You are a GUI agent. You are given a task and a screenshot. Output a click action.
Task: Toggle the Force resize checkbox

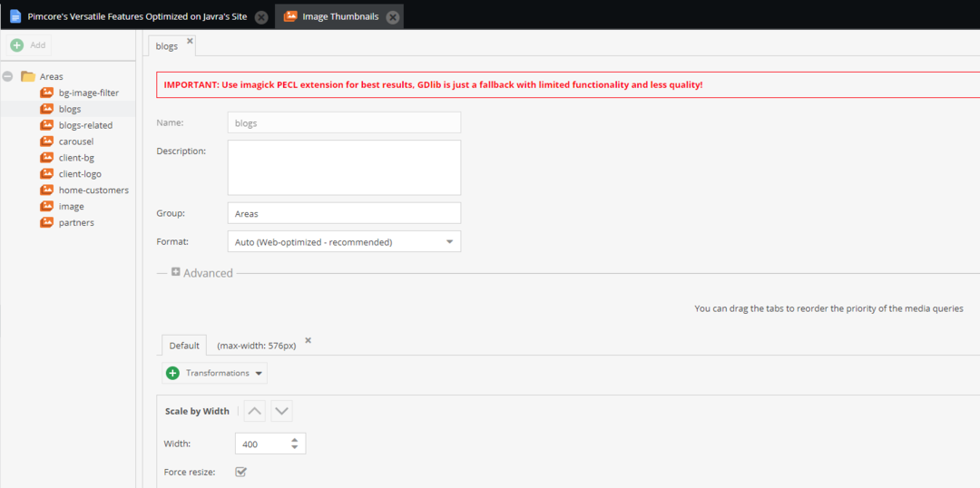pos(240,472)
